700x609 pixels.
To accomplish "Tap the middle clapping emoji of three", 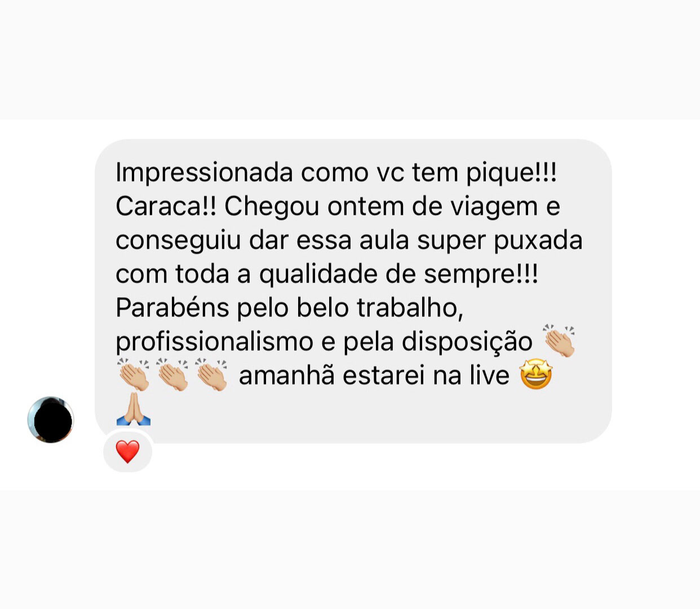I will tap(172, 374).
